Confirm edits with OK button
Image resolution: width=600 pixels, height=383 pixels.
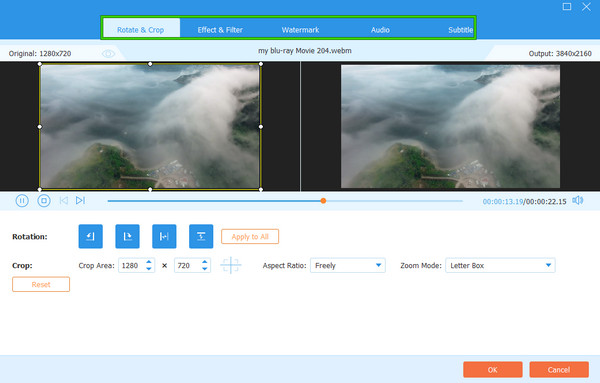click(492, 370)
